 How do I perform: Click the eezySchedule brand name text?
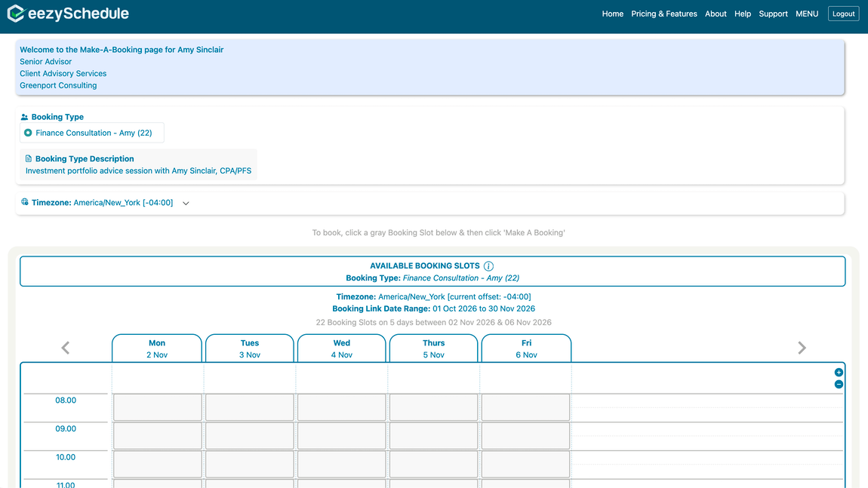coord(78,14)
